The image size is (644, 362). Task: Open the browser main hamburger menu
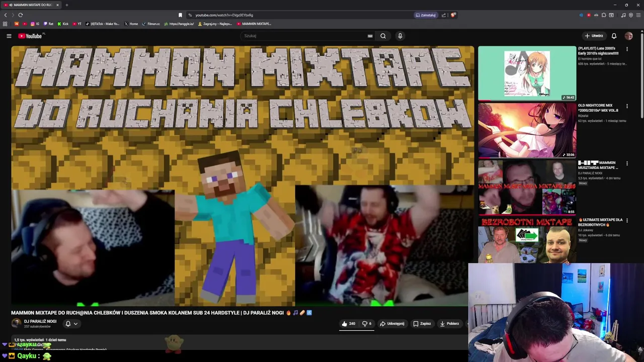click(638, 15)
